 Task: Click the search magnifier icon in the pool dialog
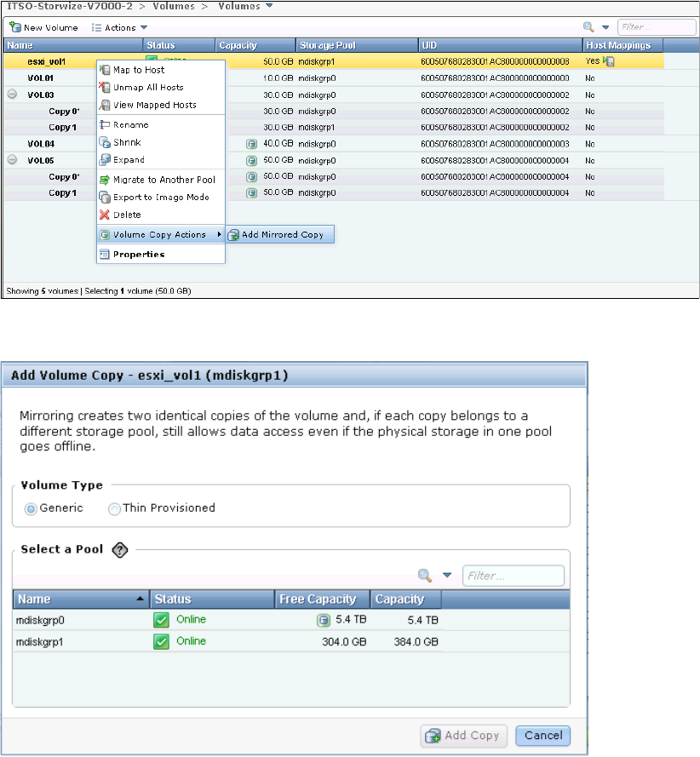[424, 575]
